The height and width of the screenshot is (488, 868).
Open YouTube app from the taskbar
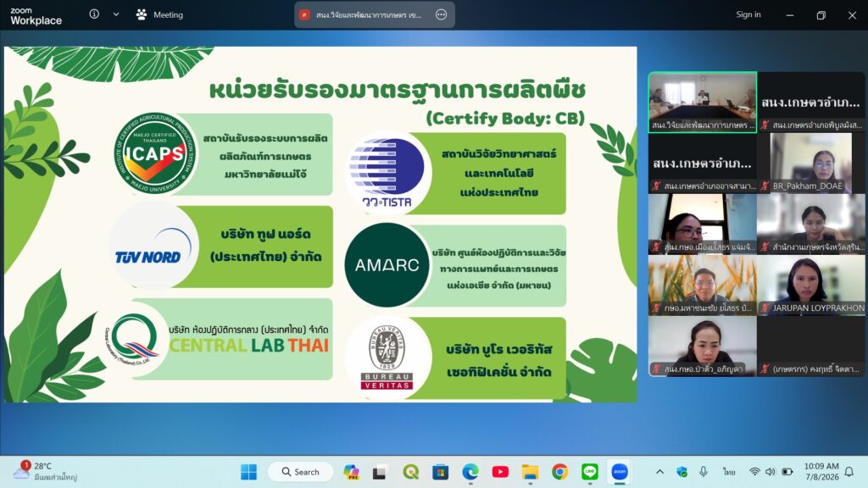[500, 472]
